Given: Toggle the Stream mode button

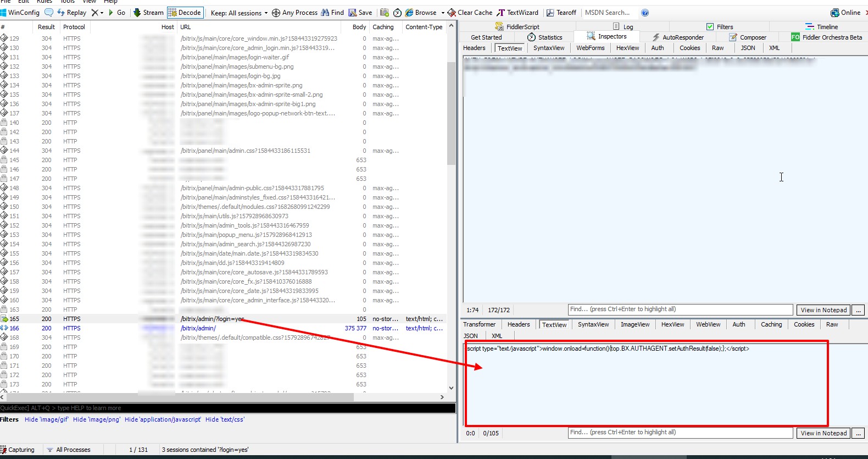Looking at the screenshot, I should [148, 13].
